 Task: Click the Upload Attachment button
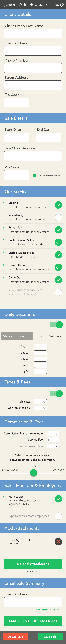coord(33,564)
